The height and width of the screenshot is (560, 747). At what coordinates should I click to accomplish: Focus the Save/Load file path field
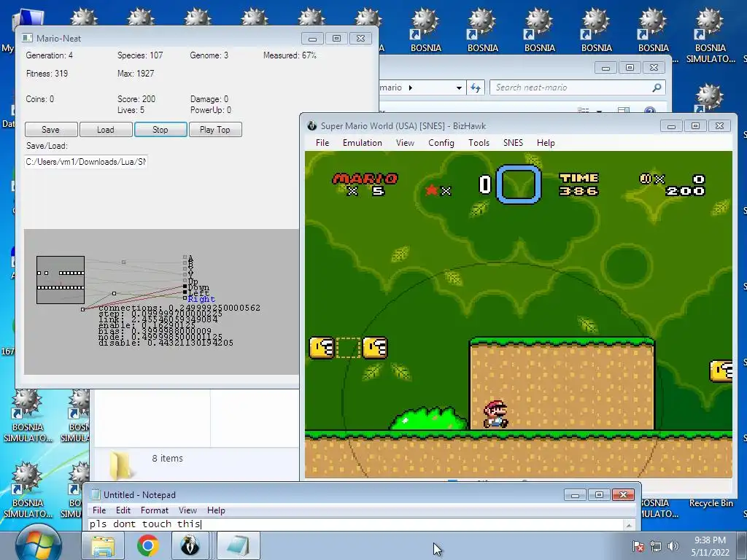[86, 162]
